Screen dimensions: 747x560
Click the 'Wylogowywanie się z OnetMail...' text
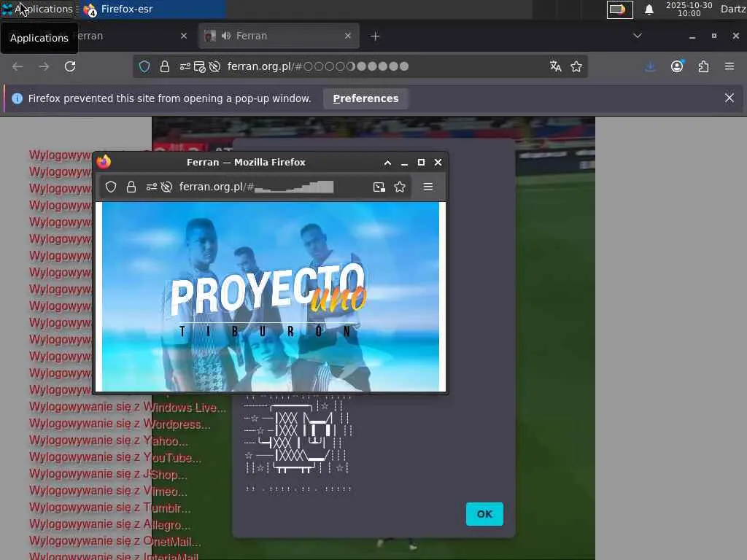click(x=115, y=542)
